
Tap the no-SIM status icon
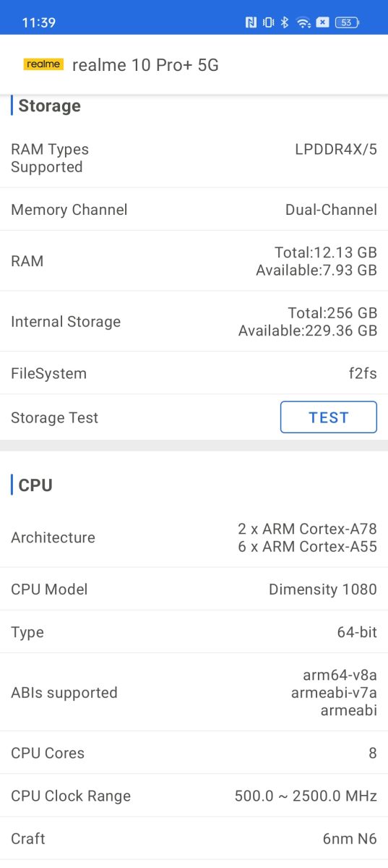pyautogui.click(x=322, y=22)
